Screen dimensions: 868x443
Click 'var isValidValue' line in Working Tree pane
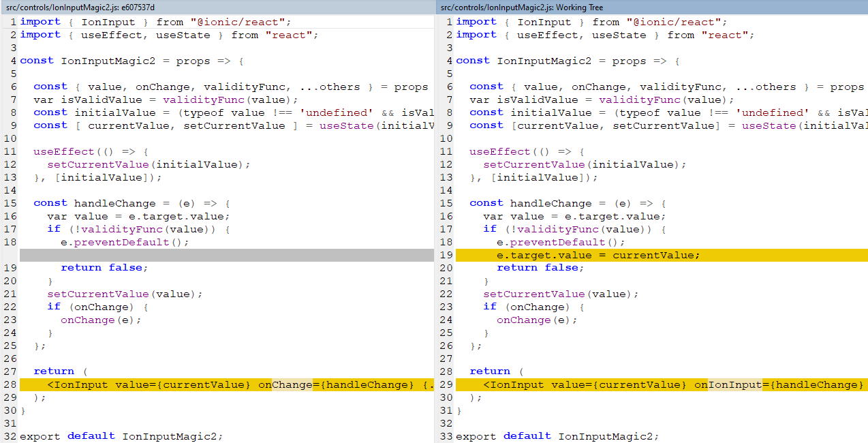[x=602, y=100]
